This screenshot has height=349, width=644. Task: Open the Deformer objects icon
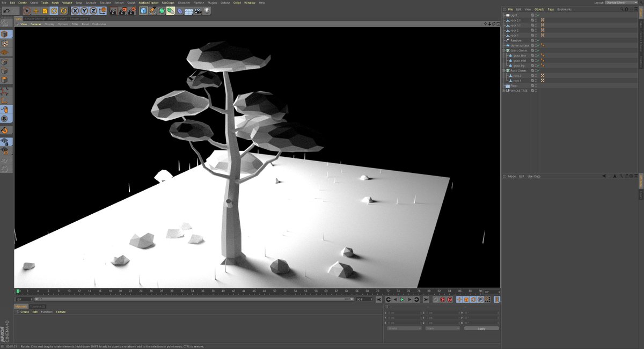[x=180, y=11]
